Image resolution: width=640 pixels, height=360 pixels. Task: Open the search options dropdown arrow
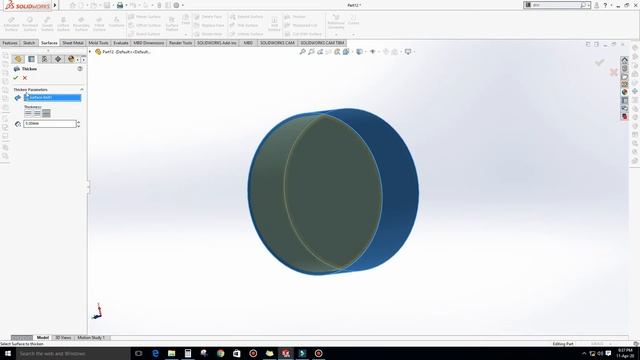(588, 5)
